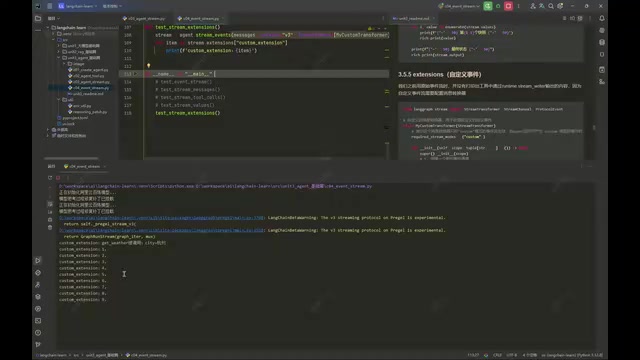Switch to c03_agent_stream.py editor tab
The height and width of the screenshot is (360, 640).
[144, 18]
